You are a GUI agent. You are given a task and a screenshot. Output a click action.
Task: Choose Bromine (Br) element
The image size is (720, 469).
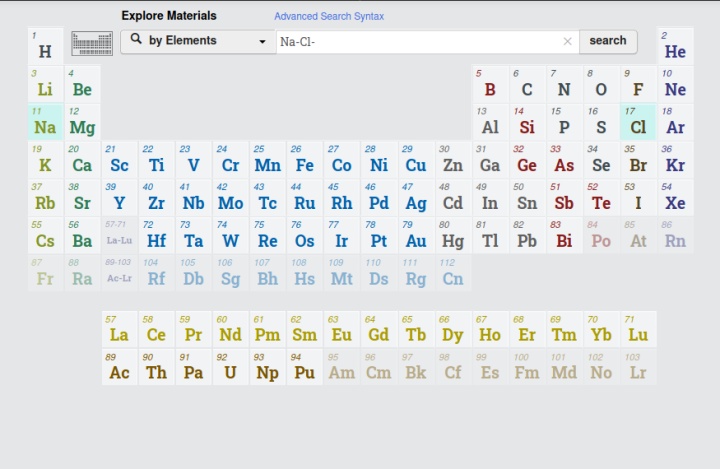point(638,160)
